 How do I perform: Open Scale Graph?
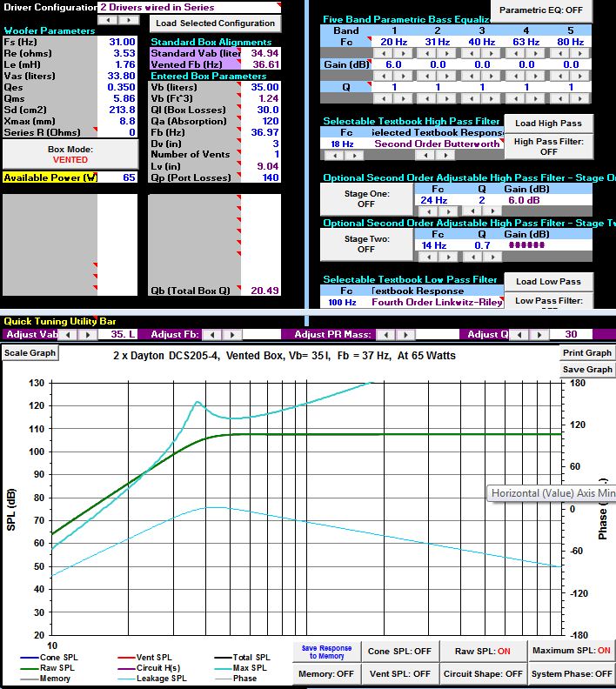click(30, 353)
